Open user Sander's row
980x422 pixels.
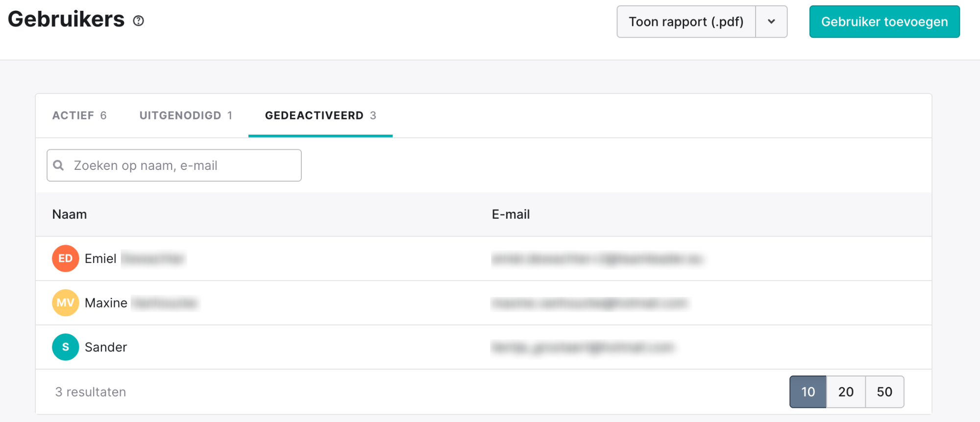(x=484, y=347)
